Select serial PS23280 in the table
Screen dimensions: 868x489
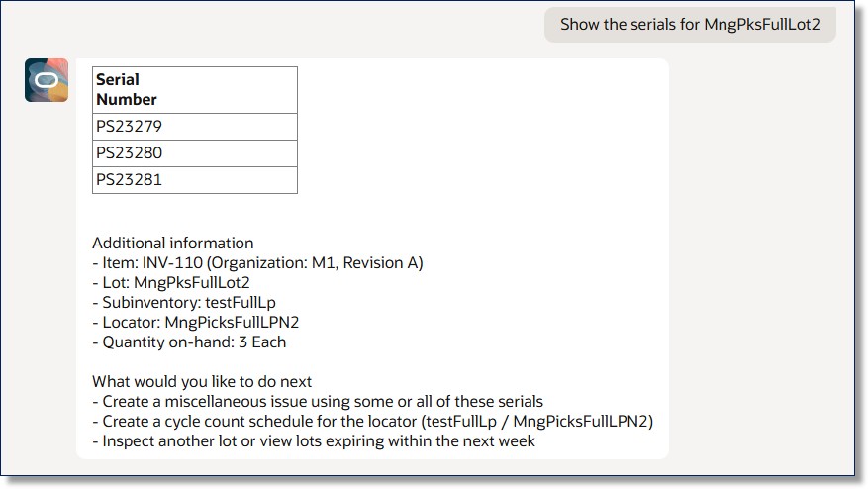pyautogui.click(x=129, y=153)
